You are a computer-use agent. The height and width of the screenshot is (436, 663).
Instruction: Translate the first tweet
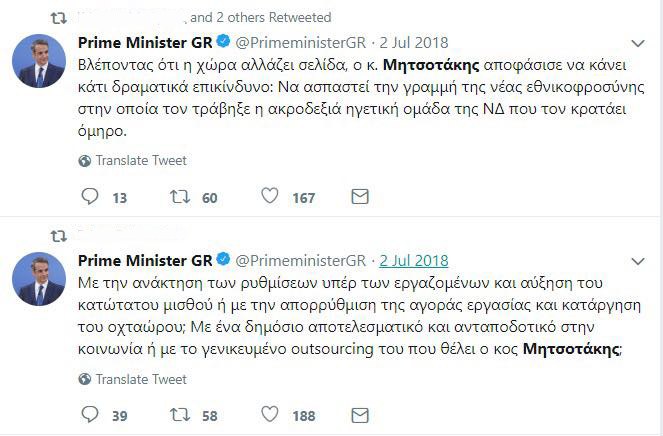140,161
